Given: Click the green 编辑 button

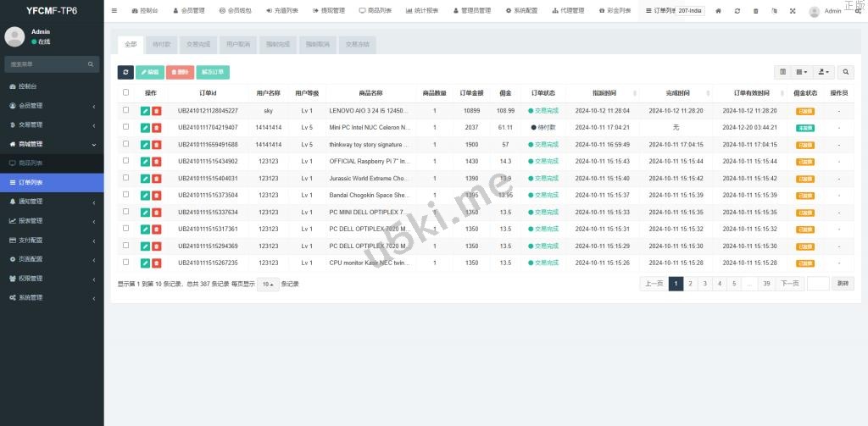Looking at the screenshot, I should click(x=149, y=73).
